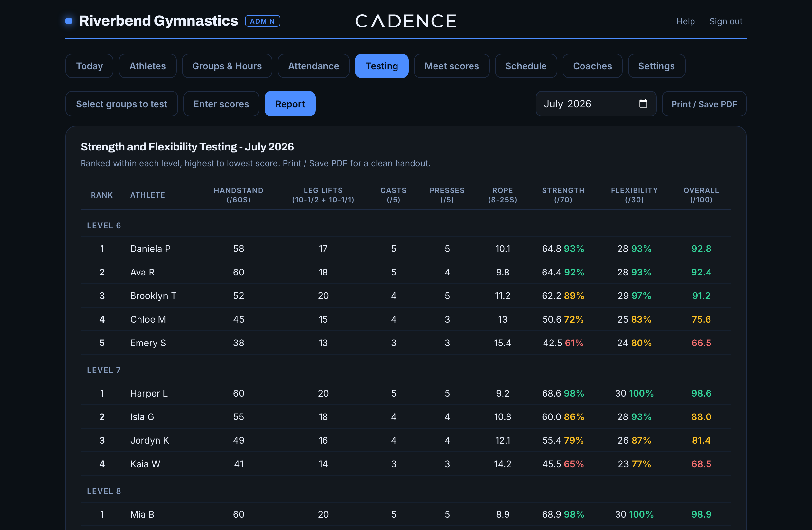Image resolution: width=812 pixels, height=530 pixels.
Task: Select the Testing tab
Action: point(381,66)
